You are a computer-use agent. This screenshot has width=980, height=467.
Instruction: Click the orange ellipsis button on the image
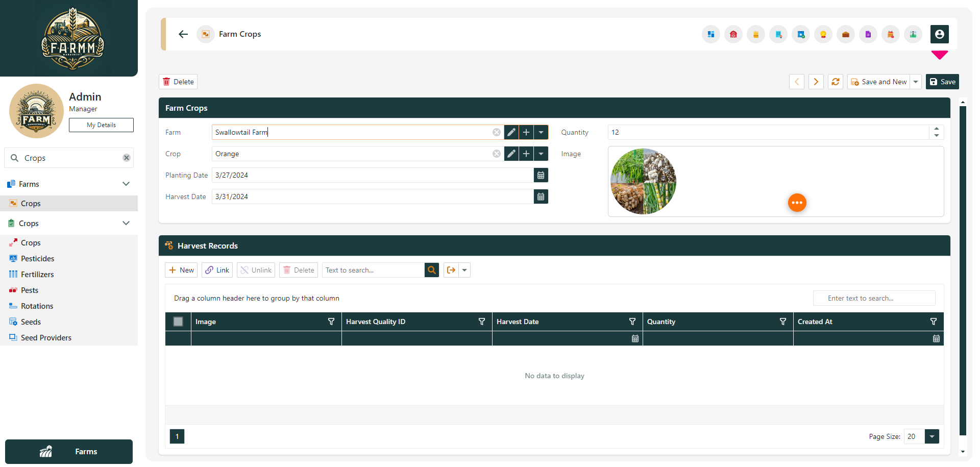(797, 203)
